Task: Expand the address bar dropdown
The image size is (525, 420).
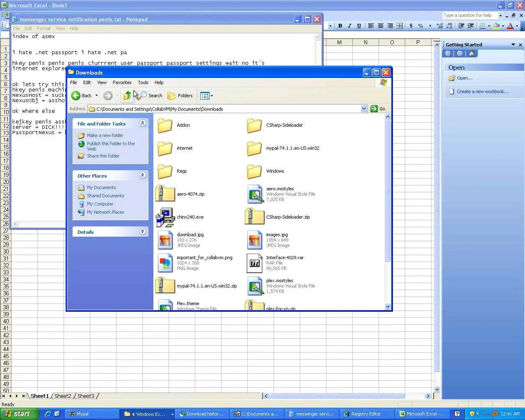Action: tap(364, 109)
